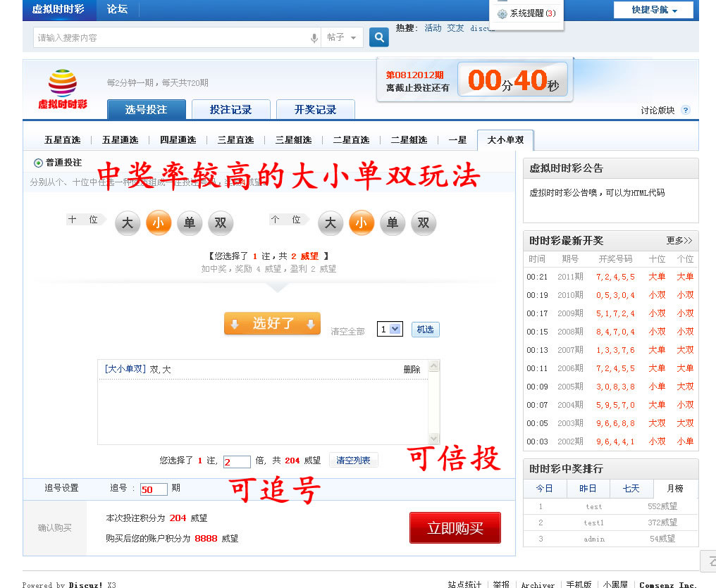This screenshot has width=716, height=588.
Task: Toggle 十位 小 orange ball
Action: point(159,223)
